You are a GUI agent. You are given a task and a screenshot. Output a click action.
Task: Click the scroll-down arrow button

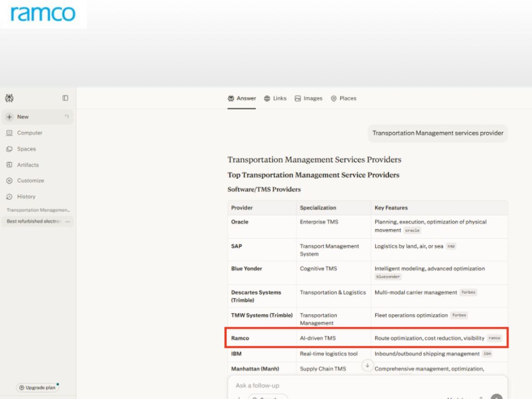[367, 365]
